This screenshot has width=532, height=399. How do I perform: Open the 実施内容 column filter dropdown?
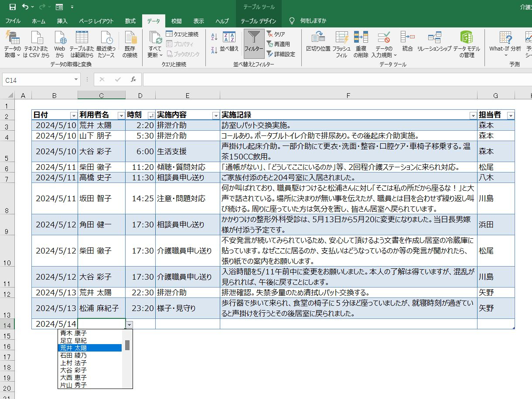(215, 115)
